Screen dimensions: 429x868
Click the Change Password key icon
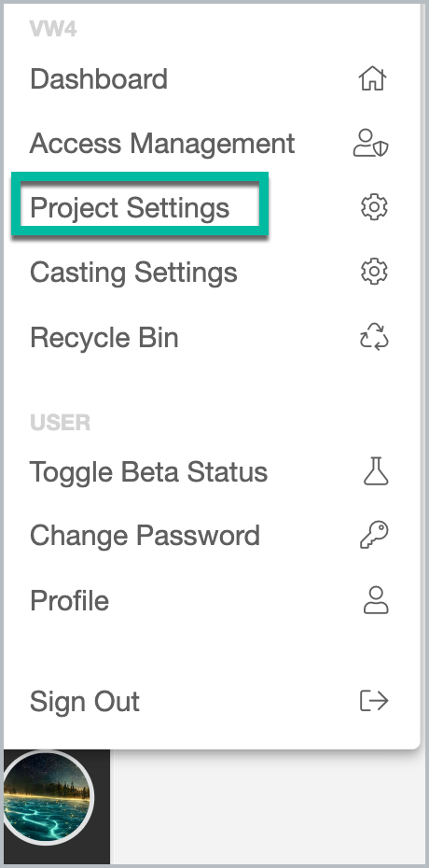tap(374, 535)
